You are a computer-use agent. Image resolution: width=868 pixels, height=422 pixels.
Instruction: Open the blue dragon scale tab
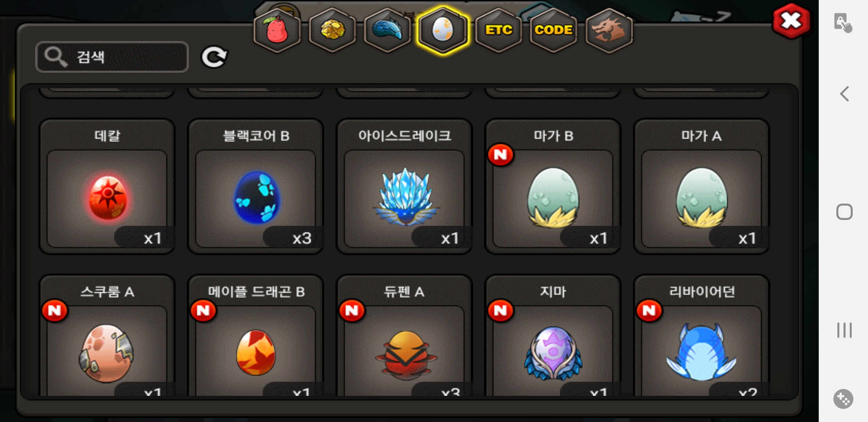click(387, 30)
